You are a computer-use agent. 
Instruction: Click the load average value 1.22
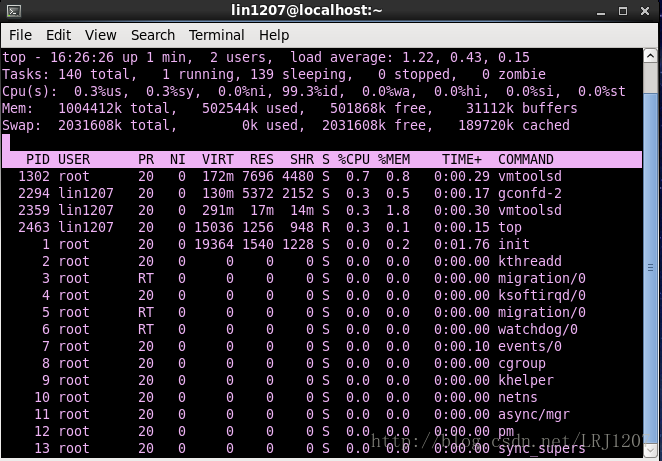coord(418,57)
